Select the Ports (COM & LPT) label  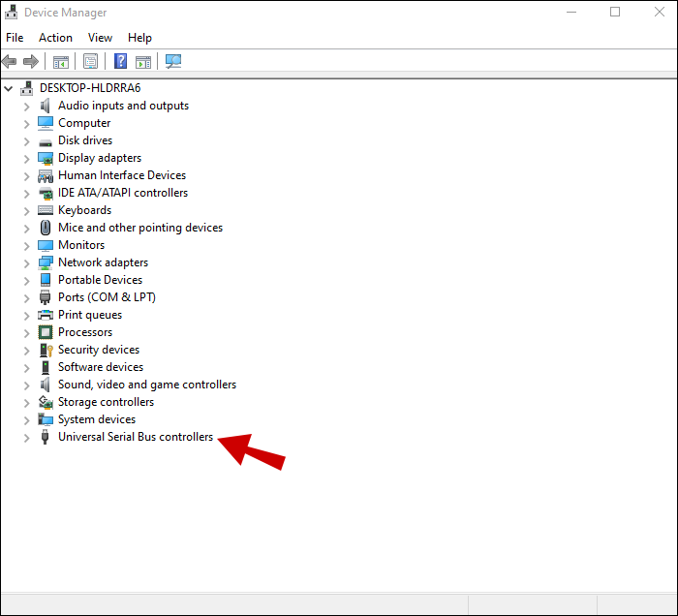[107, 297]
